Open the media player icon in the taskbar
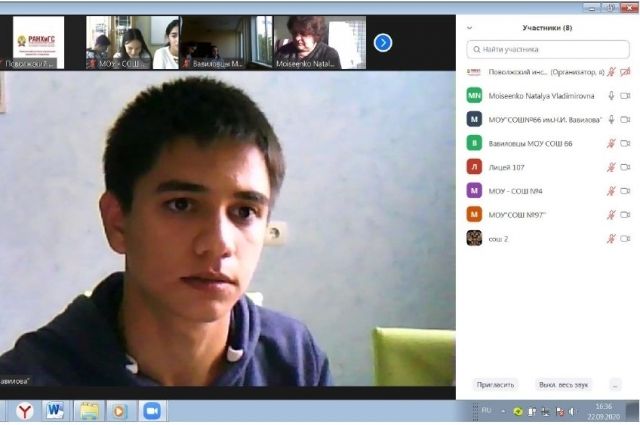Viewport: 640px width, 425px height. pyautogui.click(x=119, y=410)
